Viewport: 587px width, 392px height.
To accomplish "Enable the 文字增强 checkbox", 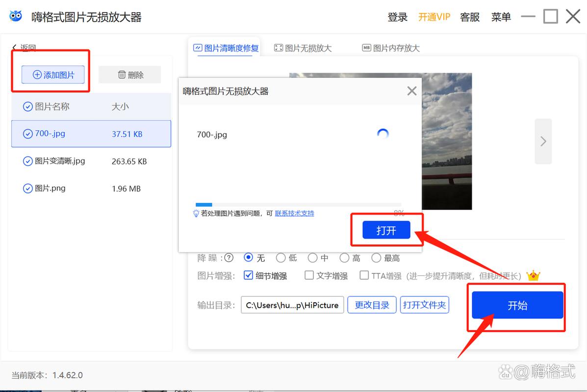I will point(309,275).
